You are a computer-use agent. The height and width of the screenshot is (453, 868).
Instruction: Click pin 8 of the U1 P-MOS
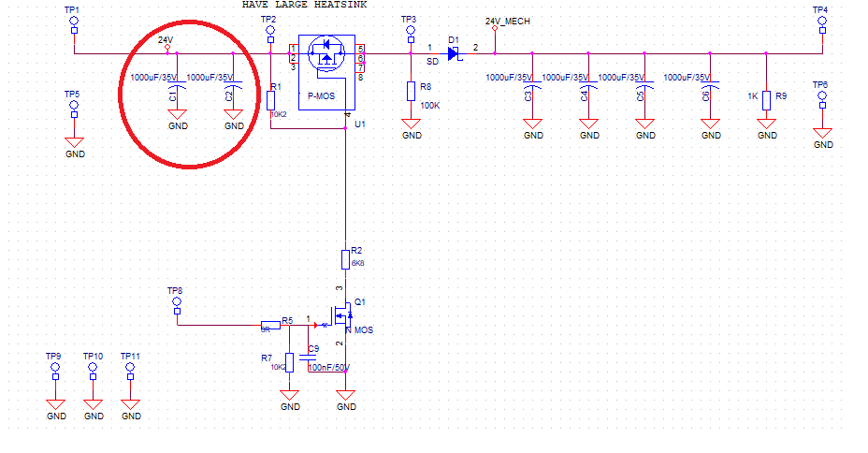tap(360, 78)
